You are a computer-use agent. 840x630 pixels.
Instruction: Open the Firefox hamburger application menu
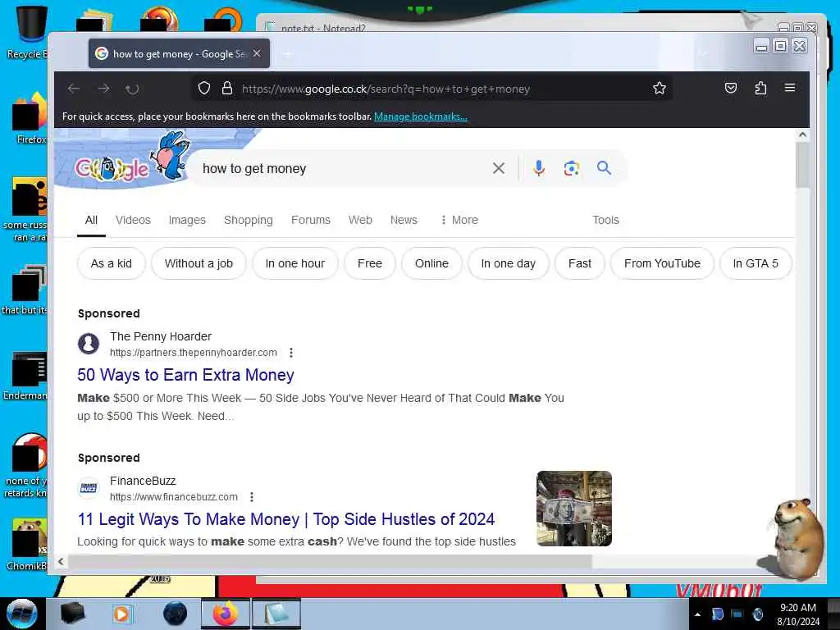click(790, 87)
